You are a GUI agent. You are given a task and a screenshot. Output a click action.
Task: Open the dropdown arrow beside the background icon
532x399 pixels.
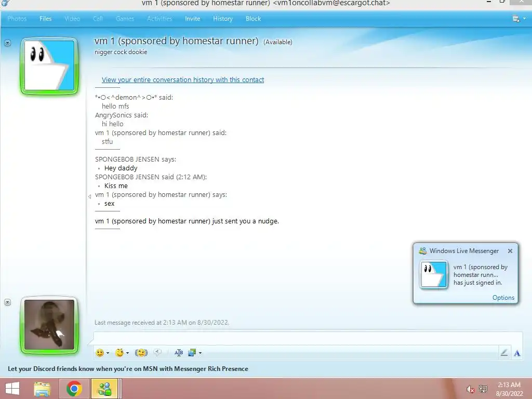200,353
